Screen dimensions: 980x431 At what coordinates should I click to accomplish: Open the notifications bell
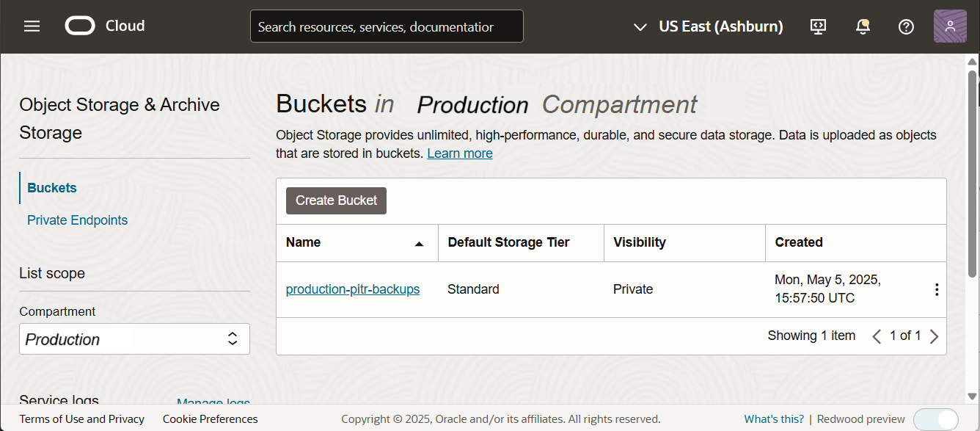tap(863, 26)
